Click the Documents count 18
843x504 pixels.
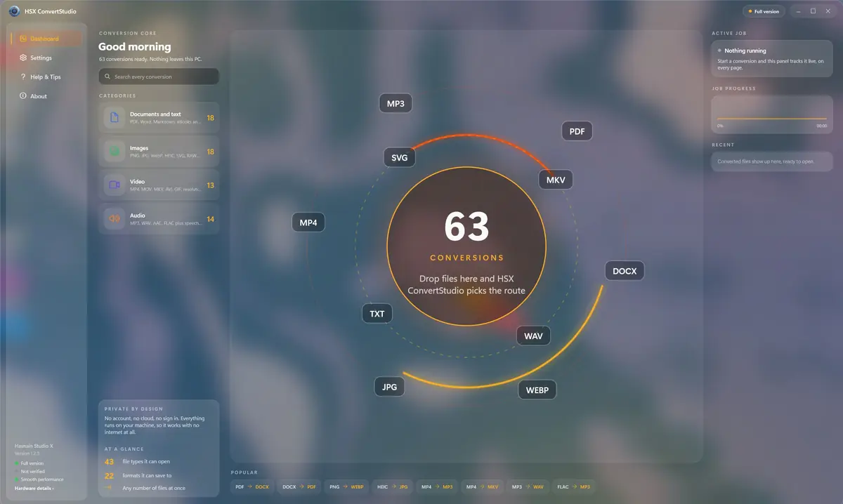click(210, 118)
